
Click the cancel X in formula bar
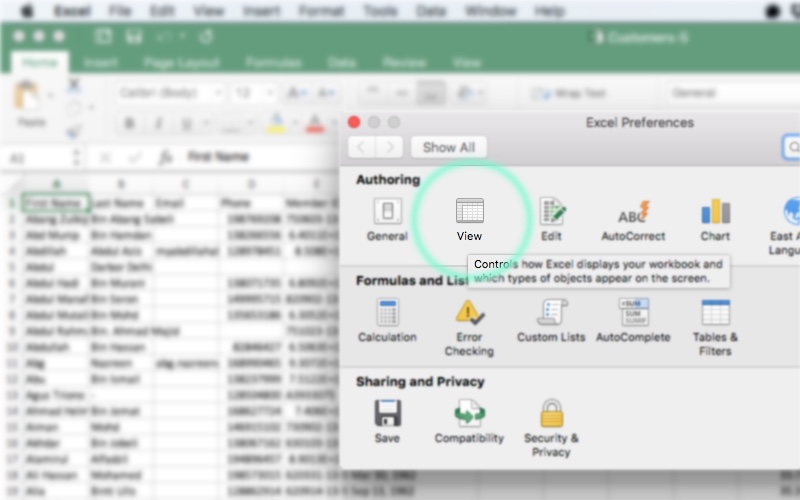coord(105,158)
